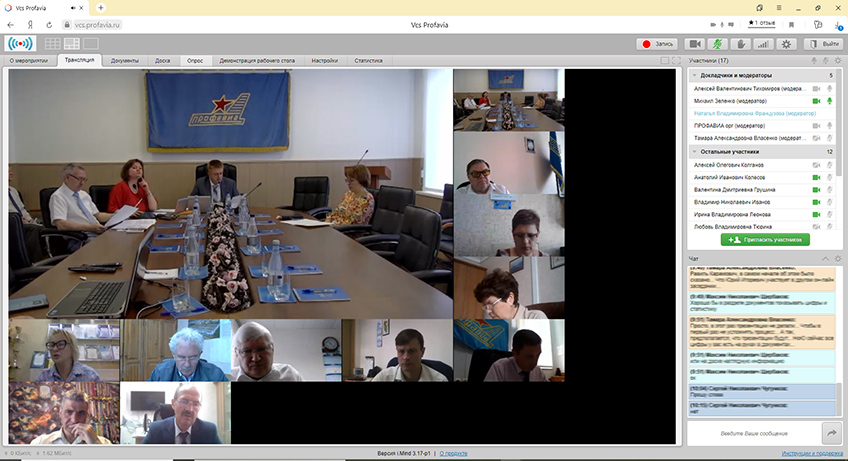Open the Документы tab
The width and height of the screenshot is (848, 461).
125,61
